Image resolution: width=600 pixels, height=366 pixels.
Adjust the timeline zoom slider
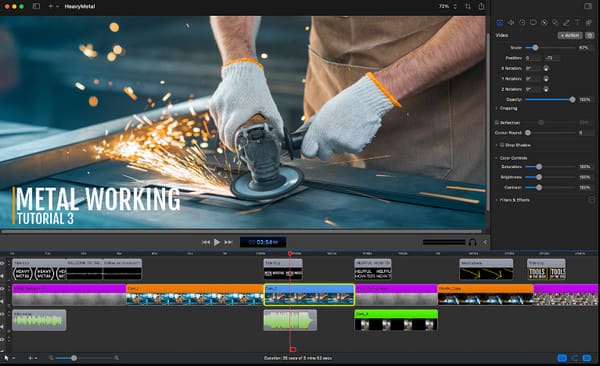click(x=84, y=358)
